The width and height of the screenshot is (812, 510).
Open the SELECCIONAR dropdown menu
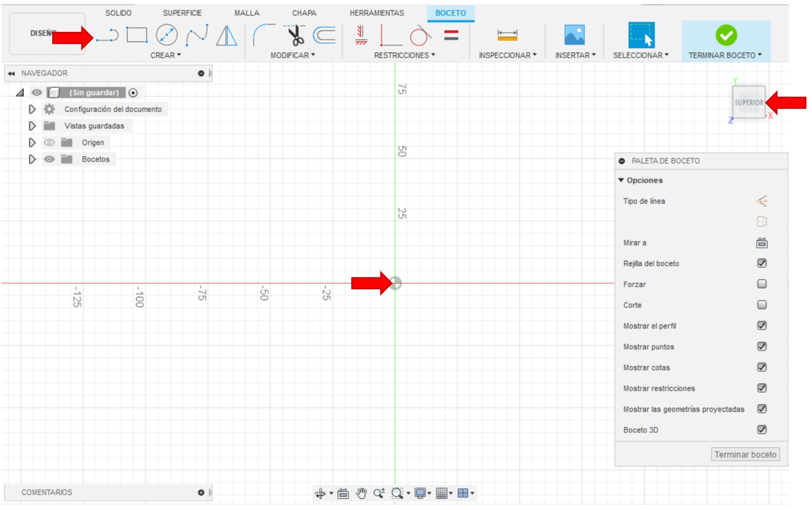coord(641,55)
